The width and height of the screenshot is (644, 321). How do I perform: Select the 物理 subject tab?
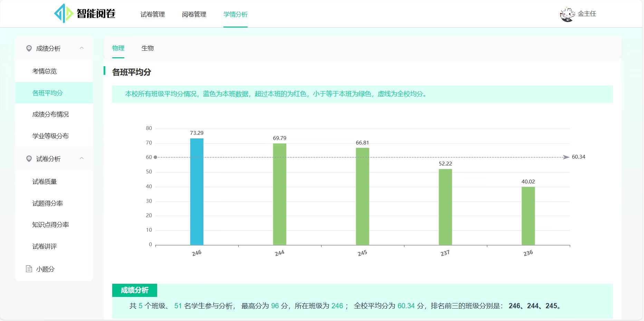[x=118, y=48]
